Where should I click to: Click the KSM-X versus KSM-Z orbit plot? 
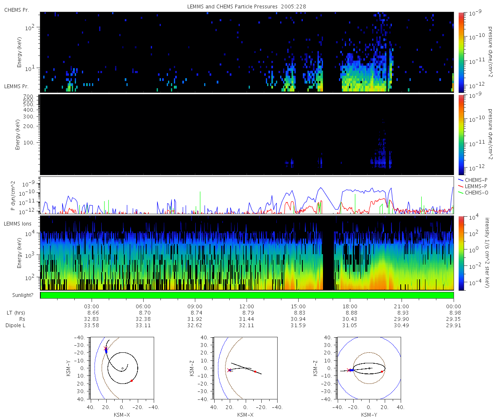[245, 367]
